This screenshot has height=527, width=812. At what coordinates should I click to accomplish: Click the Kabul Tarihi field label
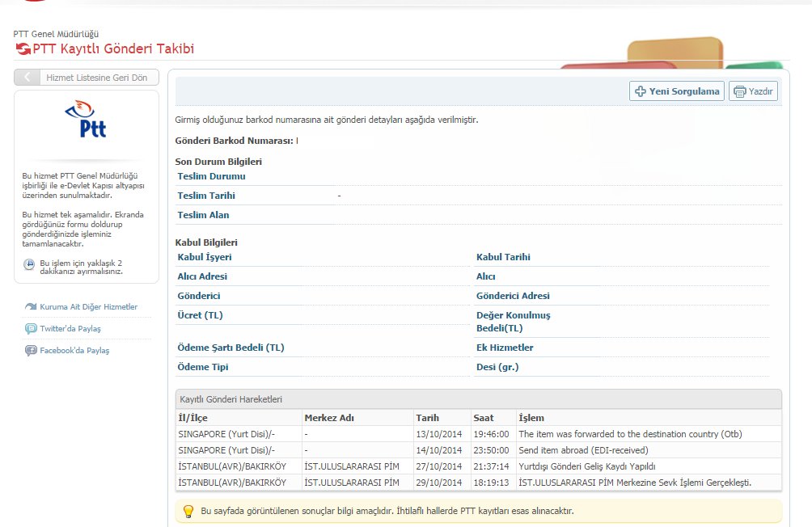[x=503, y=257]
